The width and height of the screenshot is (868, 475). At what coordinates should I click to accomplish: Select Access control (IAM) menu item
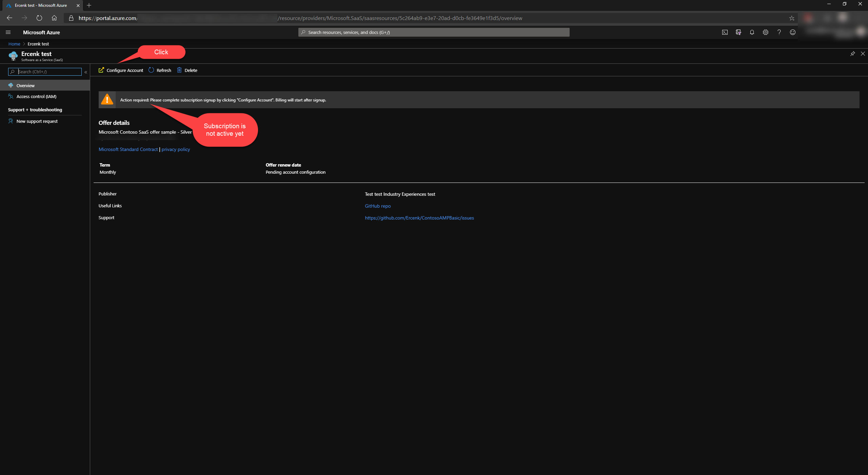(36, 96)
